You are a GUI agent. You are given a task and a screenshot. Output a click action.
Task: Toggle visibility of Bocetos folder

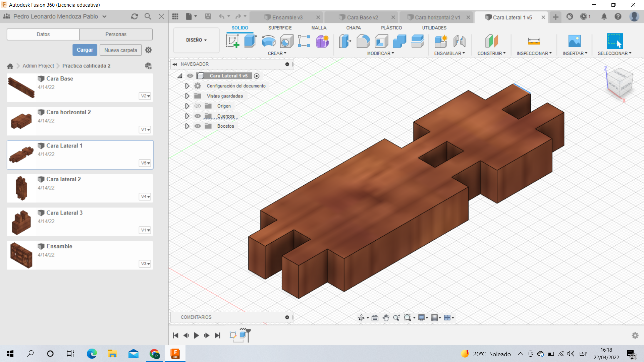(x=198, y=126)
